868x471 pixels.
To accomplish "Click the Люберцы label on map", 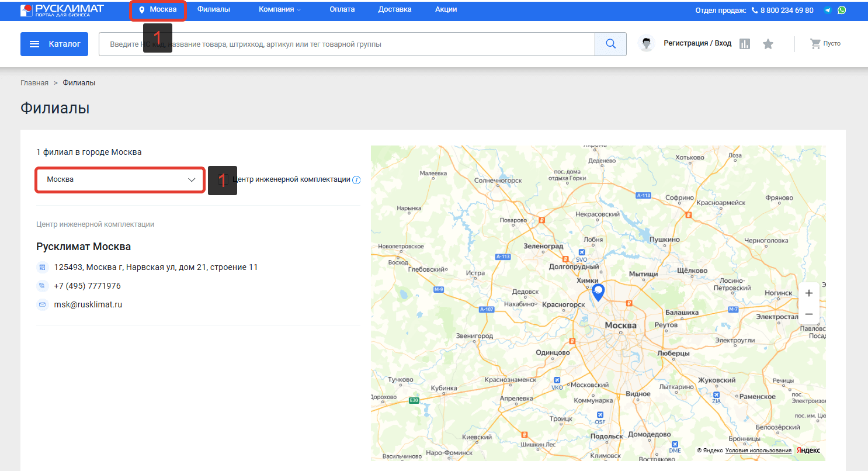I will point(673,354).
